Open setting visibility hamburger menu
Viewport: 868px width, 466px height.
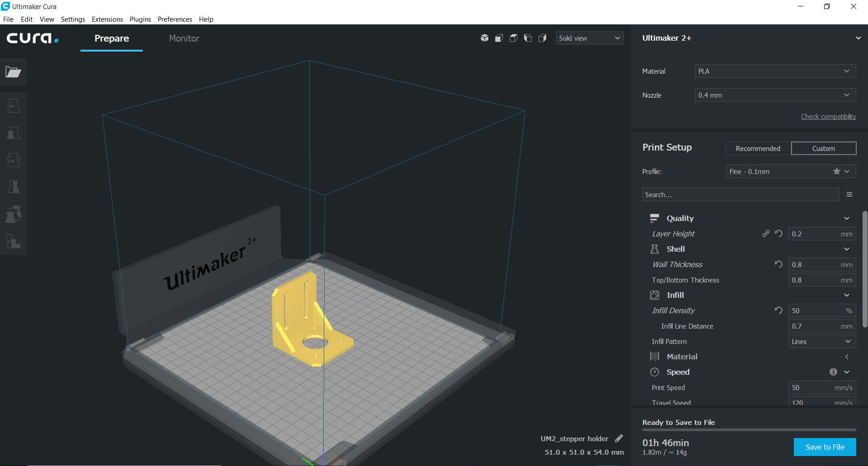pos(849,194)
